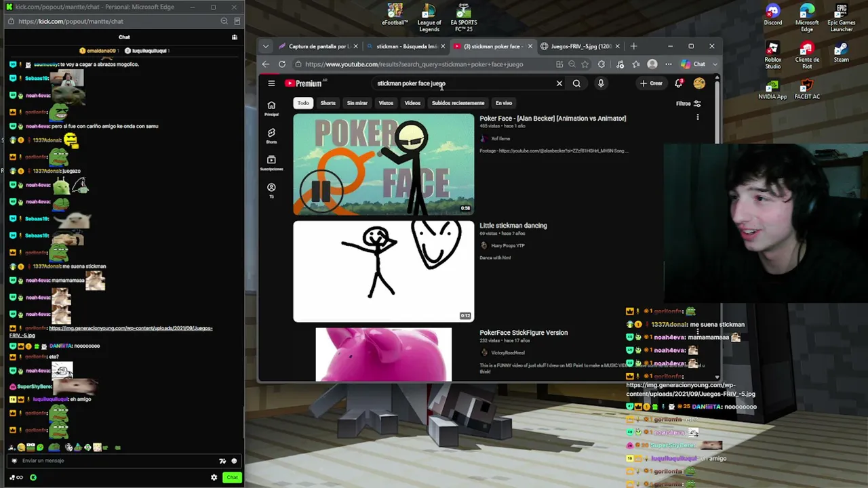Open Kick chat settings gear
The width and height of the screenshot is (868, 488).
(214, 477)
